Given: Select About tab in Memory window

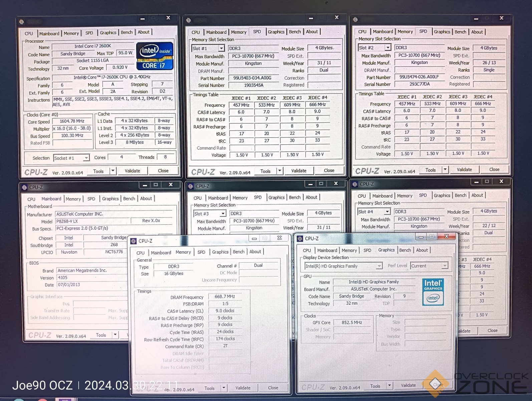Looking at the screenshot, I should [x=255, y=252].
